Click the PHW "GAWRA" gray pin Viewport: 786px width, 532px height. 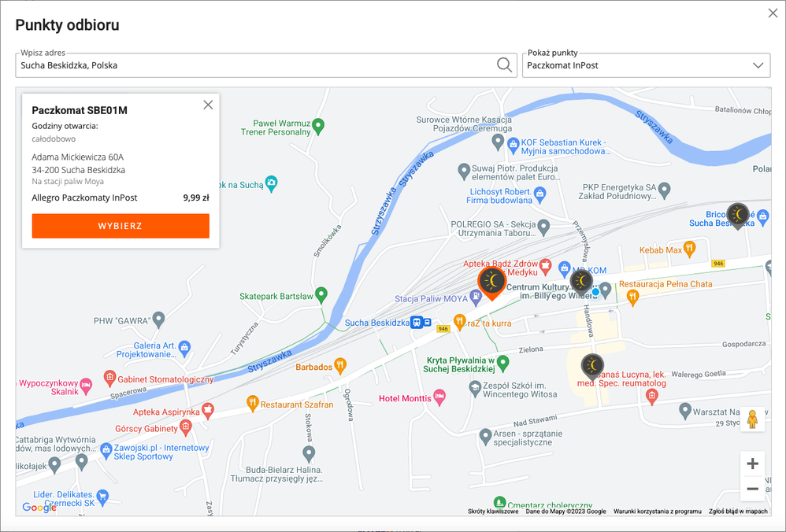(158, 319)
